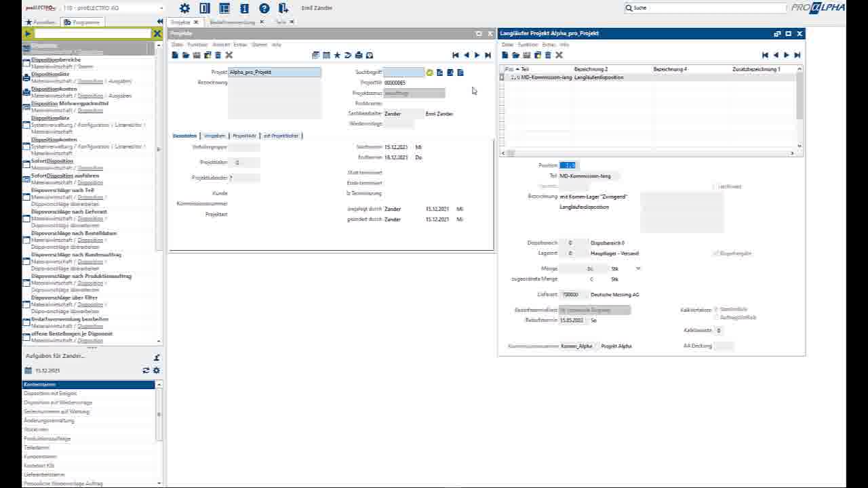Open Datei menu in Projekte window
This screenshot has width=868, height=488.
click(176, 45)
